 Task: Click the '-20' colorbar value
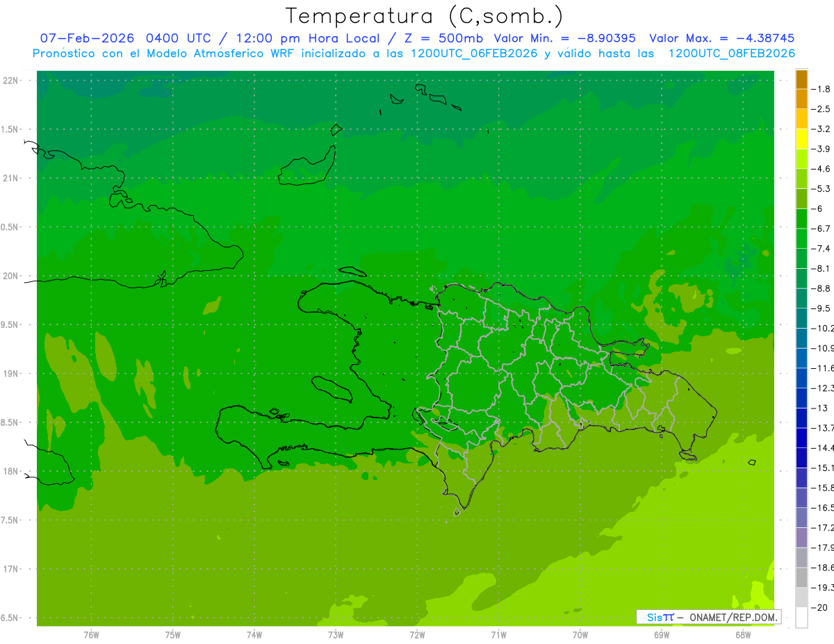(819, 607)
